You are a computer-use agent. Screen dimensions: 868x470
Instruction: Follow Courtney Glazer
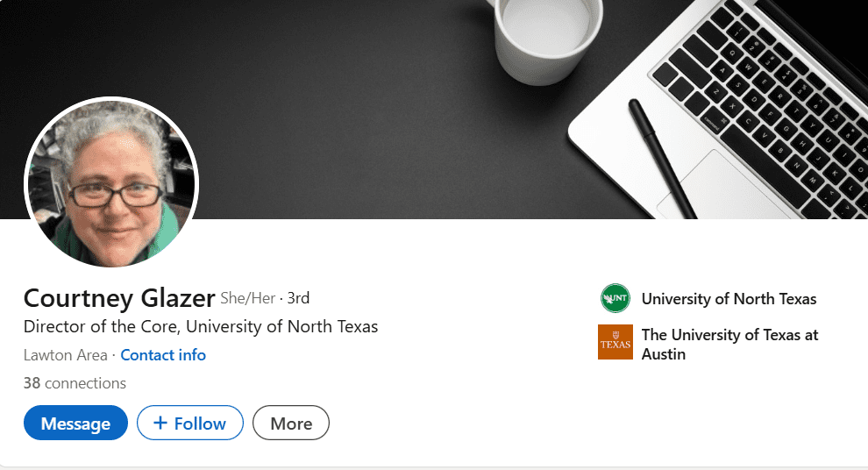tap(190, 423)
